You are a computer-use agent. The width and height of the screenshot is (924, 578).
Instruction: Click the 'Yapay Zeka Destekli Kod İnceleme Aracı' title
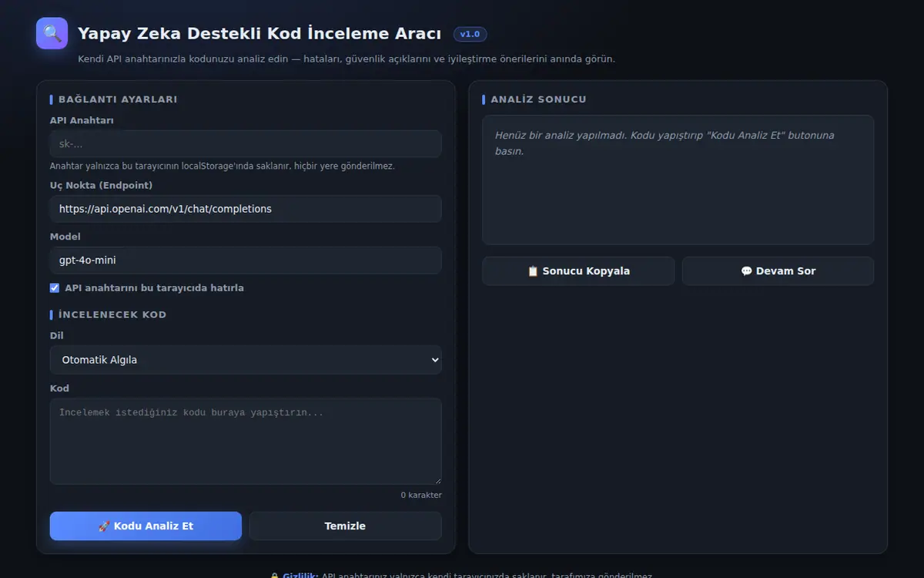[259, 34]
